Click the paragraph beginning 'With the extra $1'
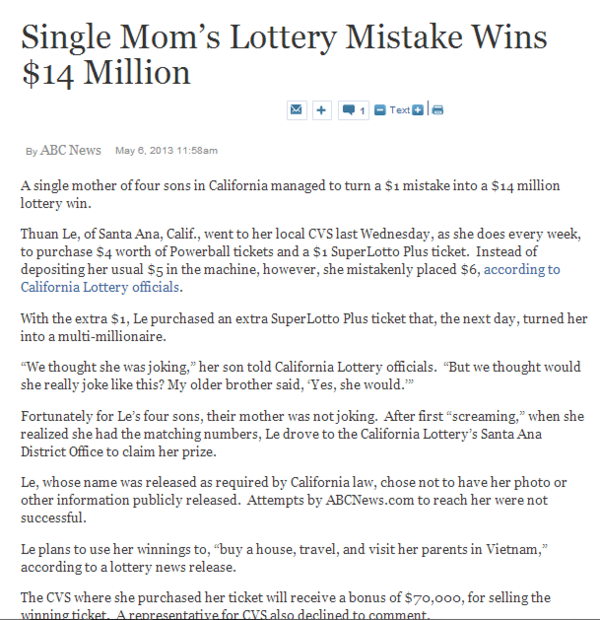Screen dimensions: 600x620 point(300,328)
